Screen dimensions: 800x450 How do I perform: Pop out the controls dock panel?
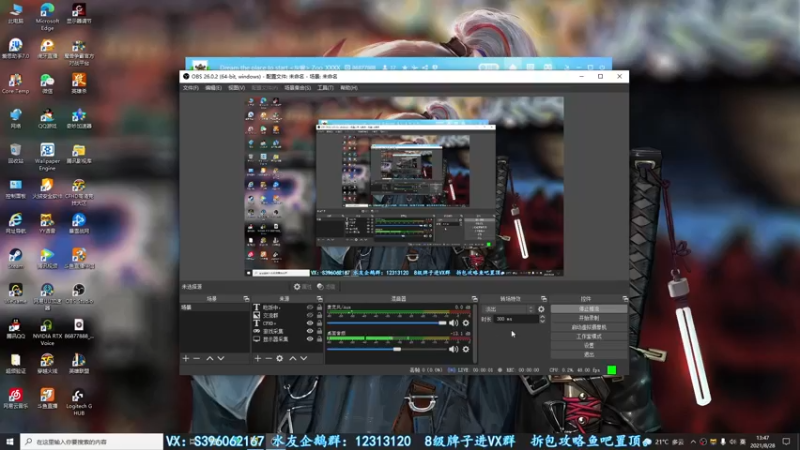click(625, 298)
